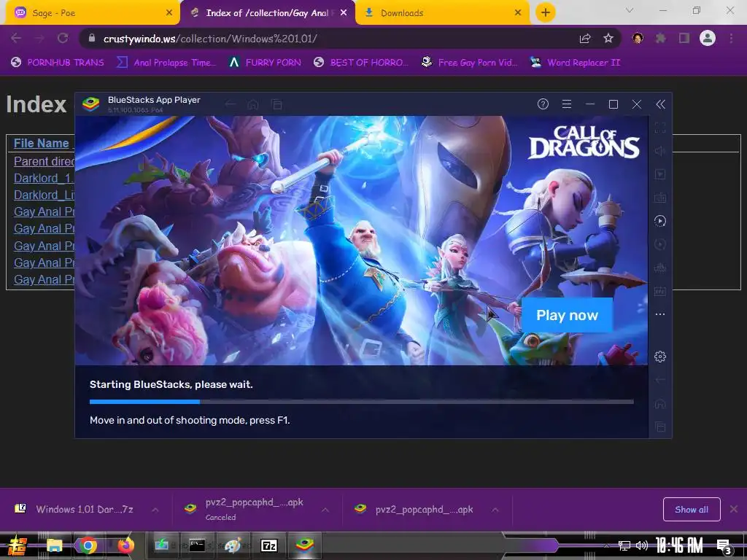Open the tab search dropdown chevron
The width and height of the screenshot is (747, 560).
click(630, 10)
